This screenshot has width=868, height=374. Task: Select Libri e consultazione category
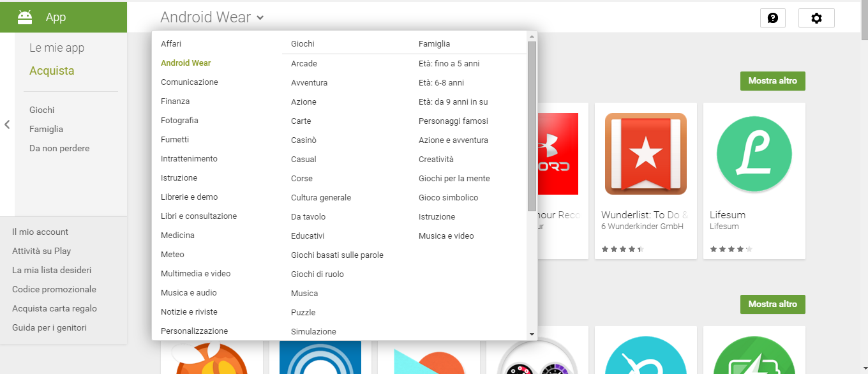[x=198, y=216]
